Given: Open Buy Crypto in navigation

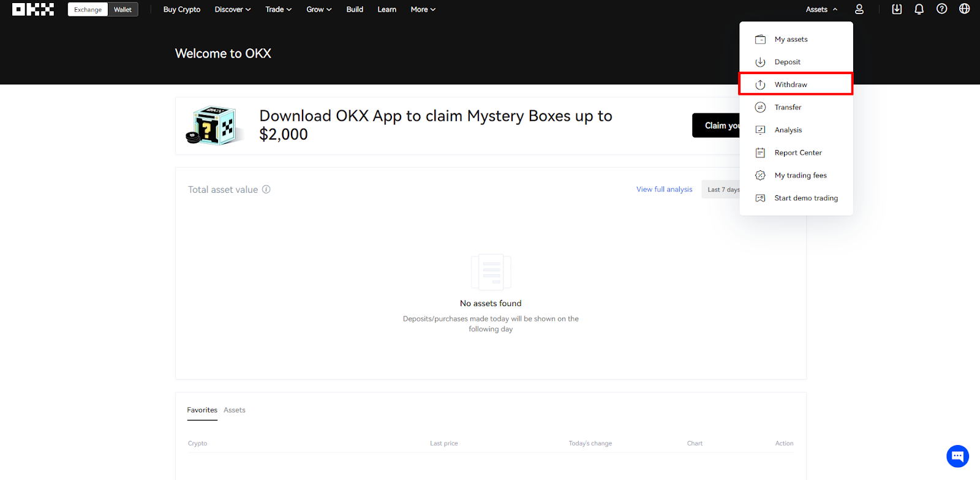Looking at the screenshot, I should [182, 9].
